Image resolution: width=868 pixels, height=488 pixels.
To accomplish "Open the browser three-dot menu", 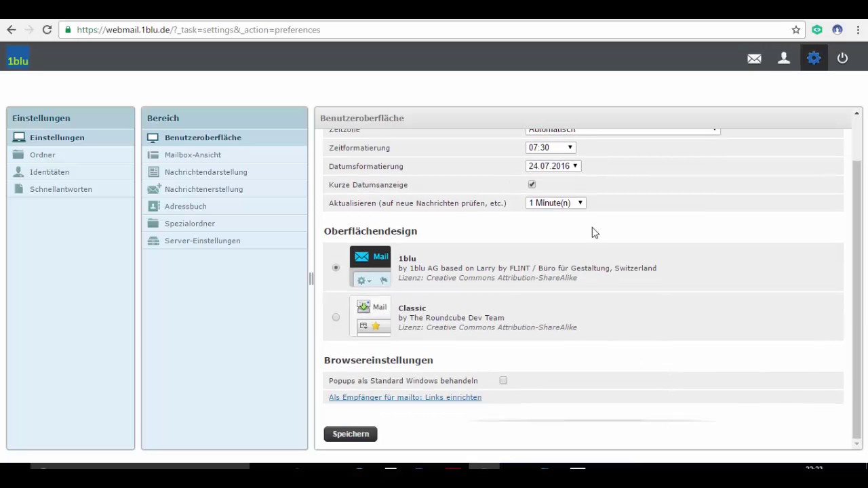I will click(857, 30).
